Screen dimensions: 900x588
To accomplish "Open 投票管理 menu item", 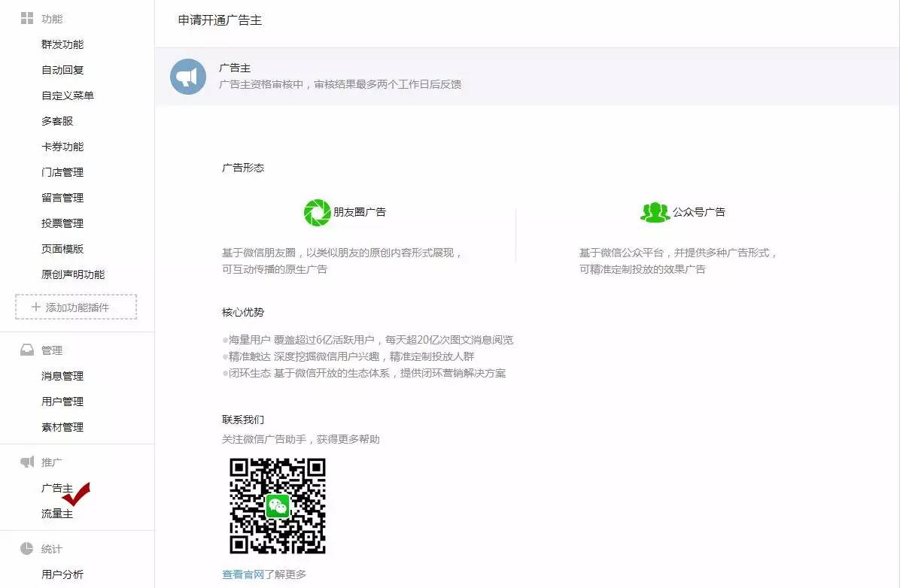I will 62,223.
